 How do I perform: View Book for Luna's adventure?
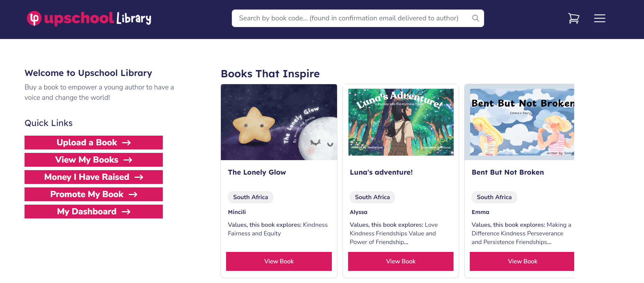click(401, 261)
